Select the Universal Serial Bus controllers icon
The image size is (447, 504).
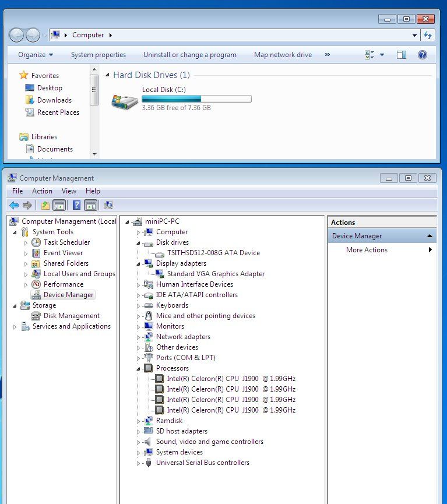click(148, 463)
